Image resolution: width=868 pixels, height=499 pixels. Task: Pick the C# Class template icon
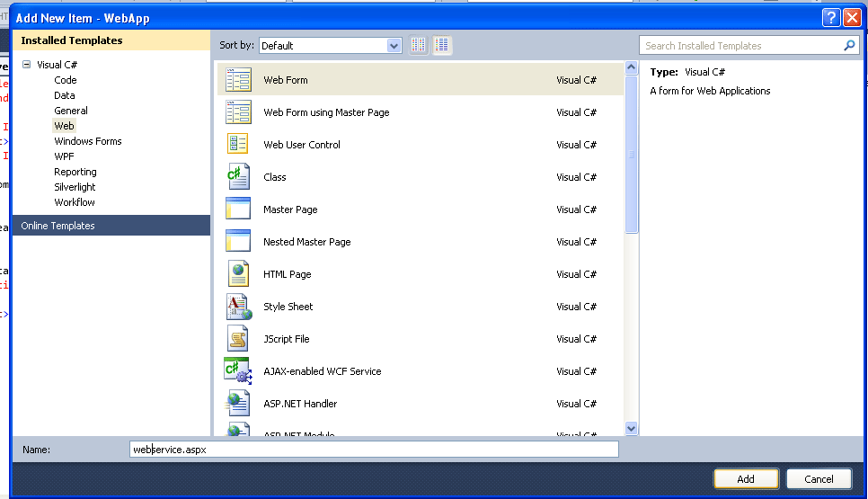click(x=238, y=176)
